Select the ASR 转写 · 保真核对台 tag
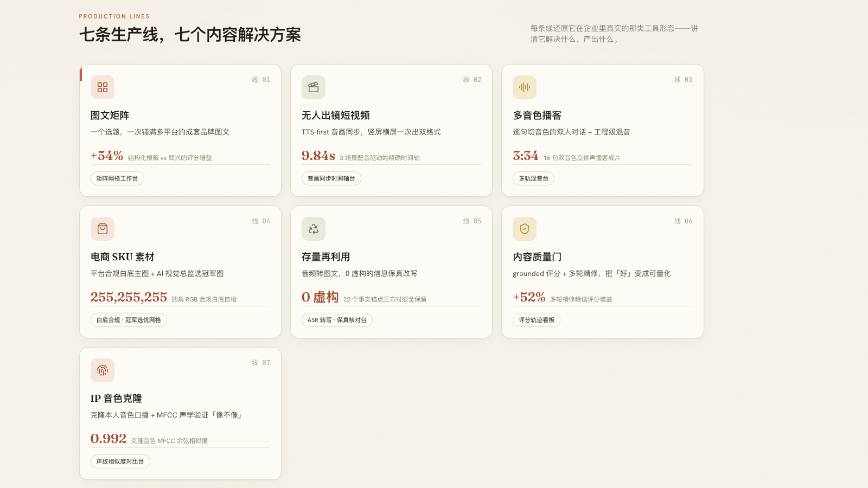Screen dimensions: 868x488 point(337,320)
